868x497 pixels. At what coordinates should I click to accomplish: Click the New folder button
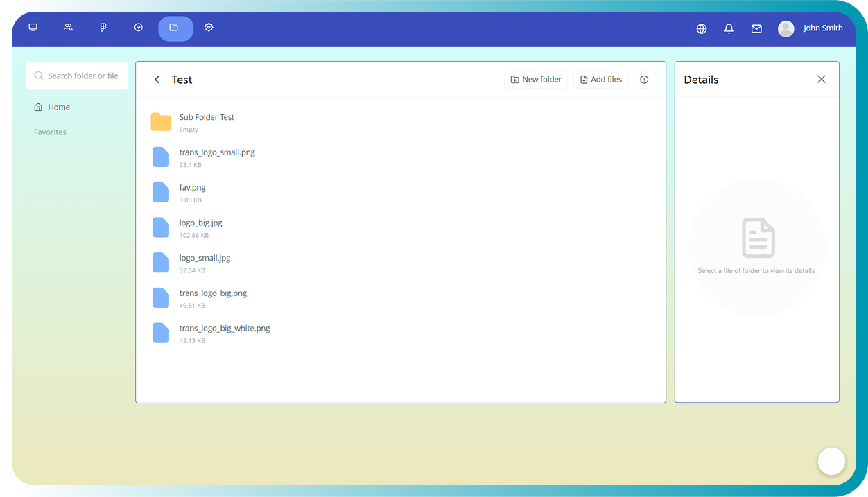pyautogui.click(x=535, y=80)
